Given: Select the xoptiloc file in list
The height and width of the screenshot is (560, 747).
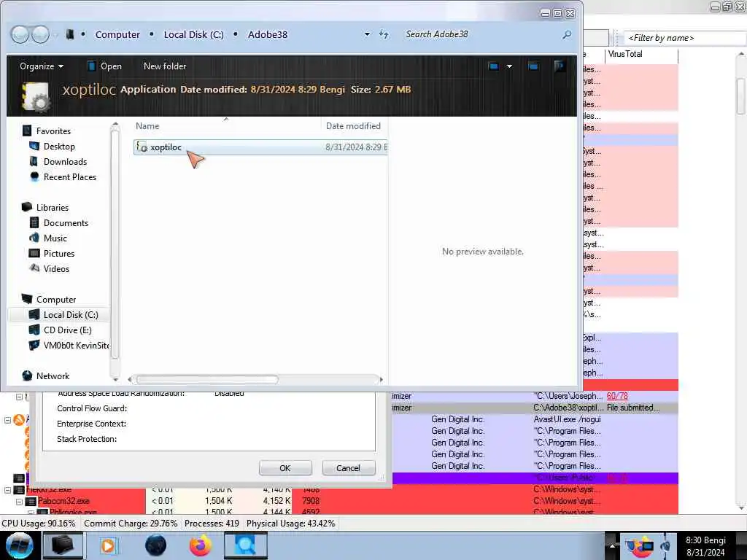Looking at the screenshot, I should coord(260,147).
